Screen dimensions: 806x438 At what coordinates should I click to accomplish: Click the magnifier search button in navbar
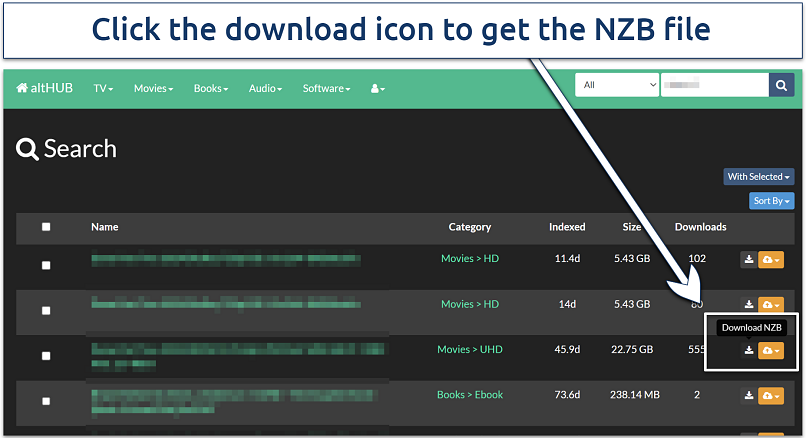(781, 86)
